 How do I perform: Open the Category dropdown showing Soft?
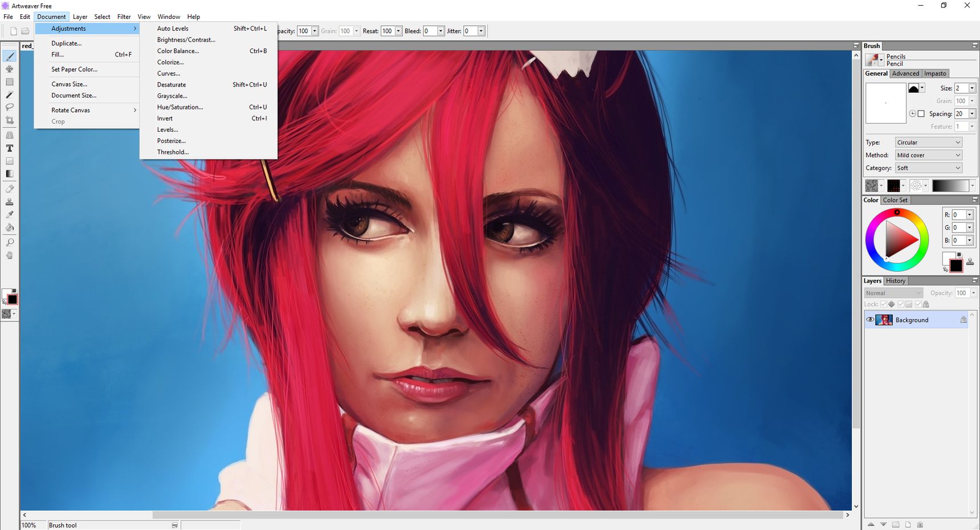pos(928,168)
